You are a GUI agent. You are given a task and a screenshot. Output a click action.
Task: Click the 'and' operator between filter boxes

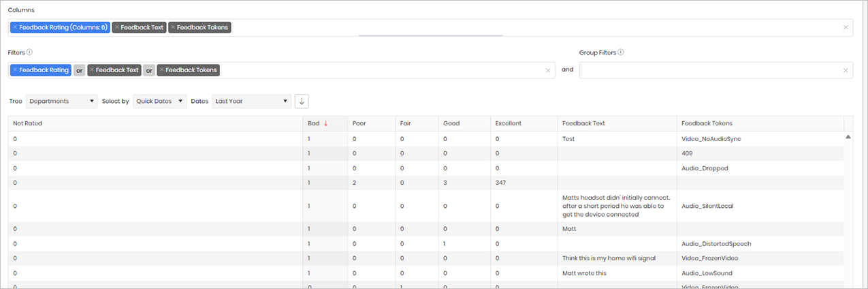click(x=567, y=70)
